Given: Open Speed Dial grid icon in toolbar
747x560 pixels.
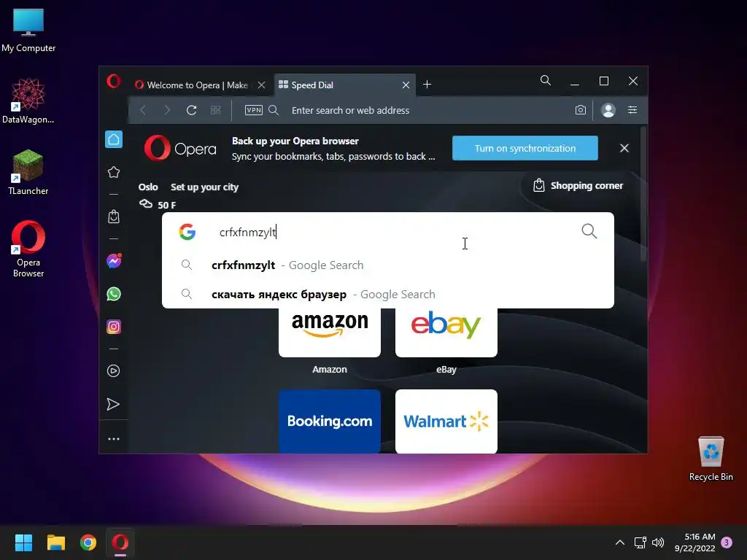Looking at the screenshot, I should [215, 111].
